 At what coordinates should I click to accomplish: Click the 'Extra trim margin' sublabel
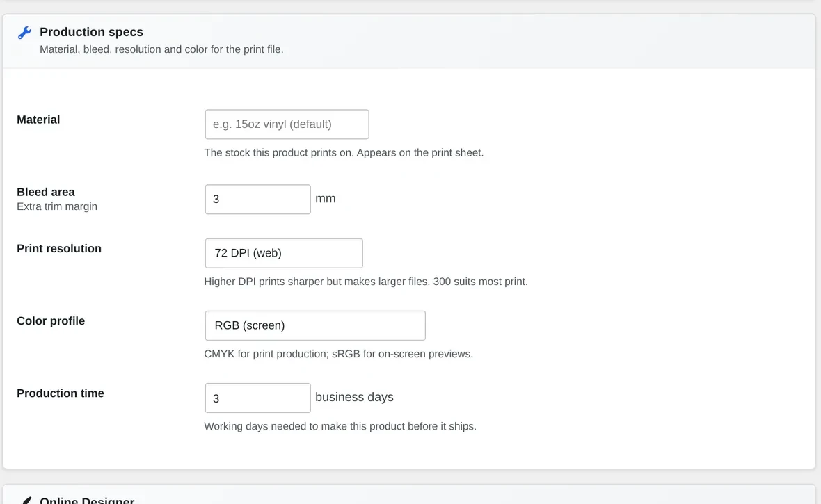tap(57, 206)
